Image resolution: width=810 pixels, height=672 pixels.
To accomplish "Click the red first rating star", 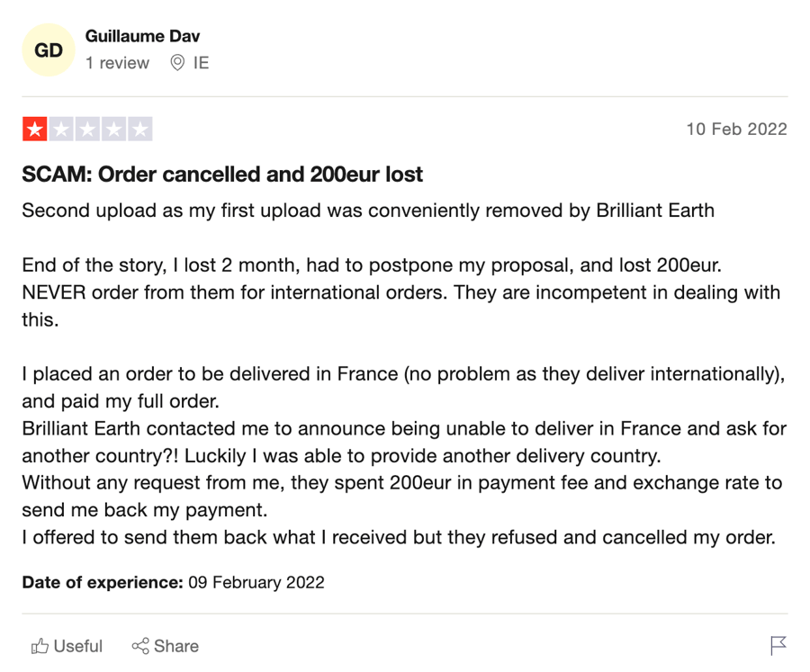I will (35, 130).
